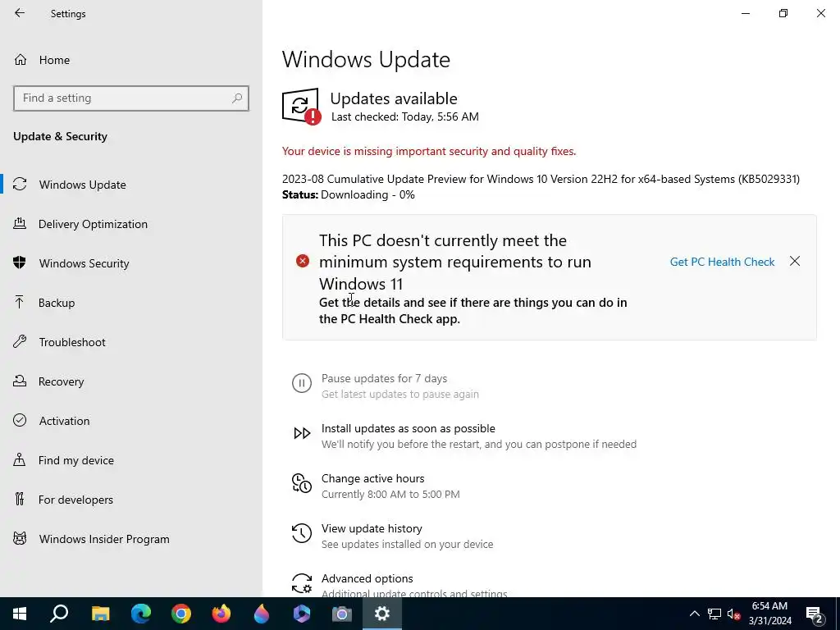Click the Windows Update sync arrows sidebar icon
The height and width of the screenshot is (630, 840).
point(20,185)
